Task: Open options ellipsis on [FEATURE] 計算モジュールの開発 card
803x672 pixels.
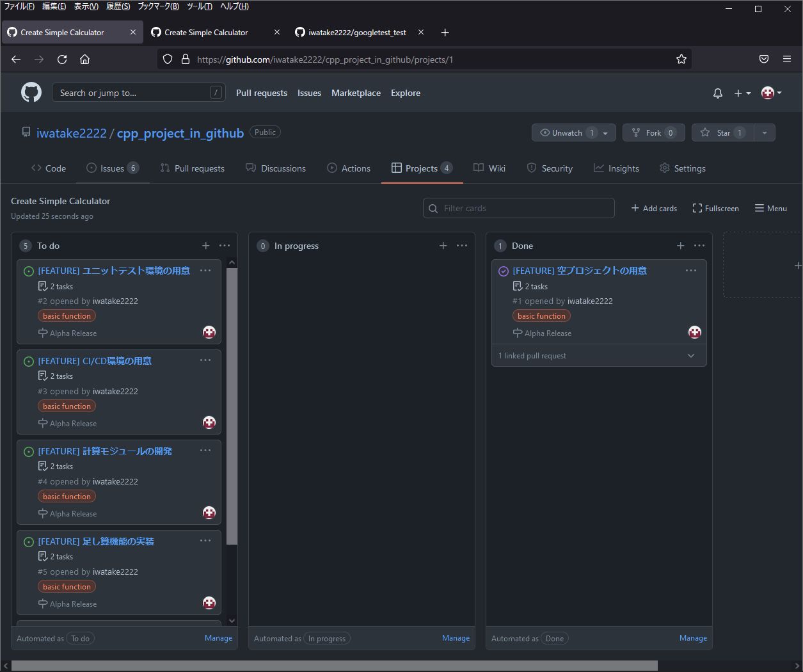Action: 205,450
